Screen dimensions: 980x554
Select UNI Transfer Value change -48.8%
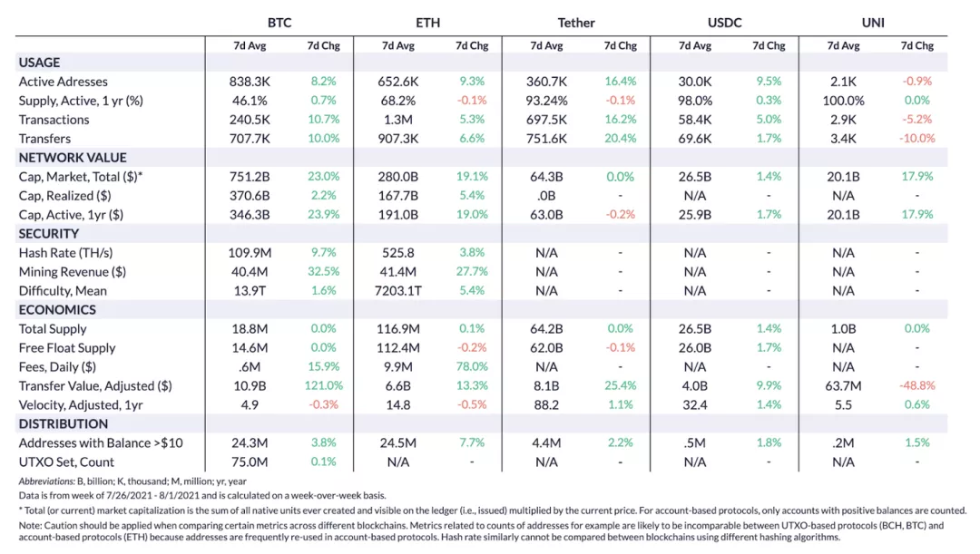point(916,385)
